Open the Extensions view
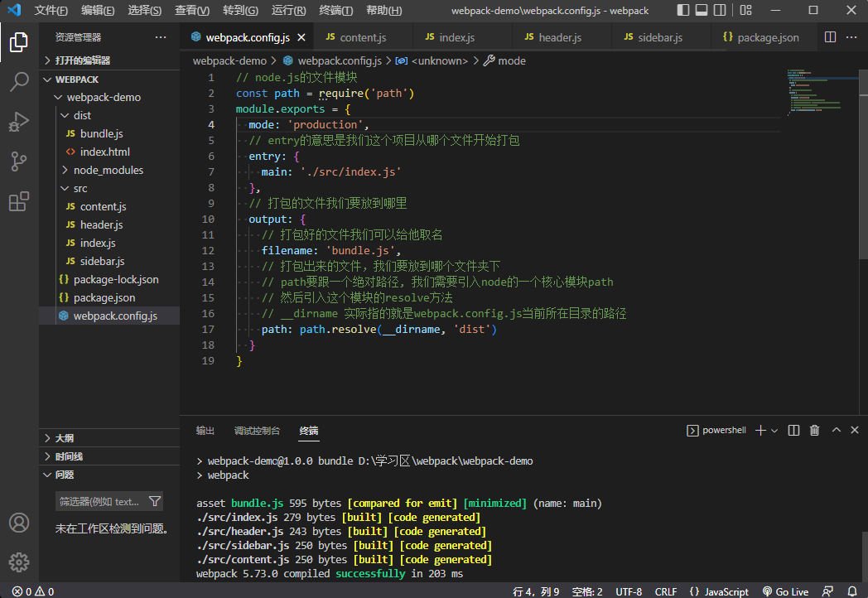The image size is (868, 598). (x=19, y=201)
